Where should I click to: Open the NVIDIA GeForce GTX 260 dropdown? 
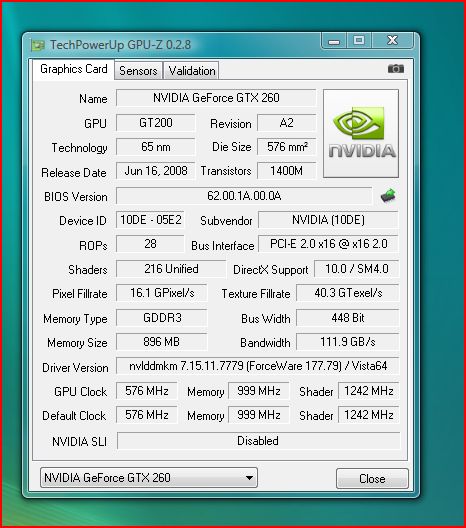click(149, 477)
